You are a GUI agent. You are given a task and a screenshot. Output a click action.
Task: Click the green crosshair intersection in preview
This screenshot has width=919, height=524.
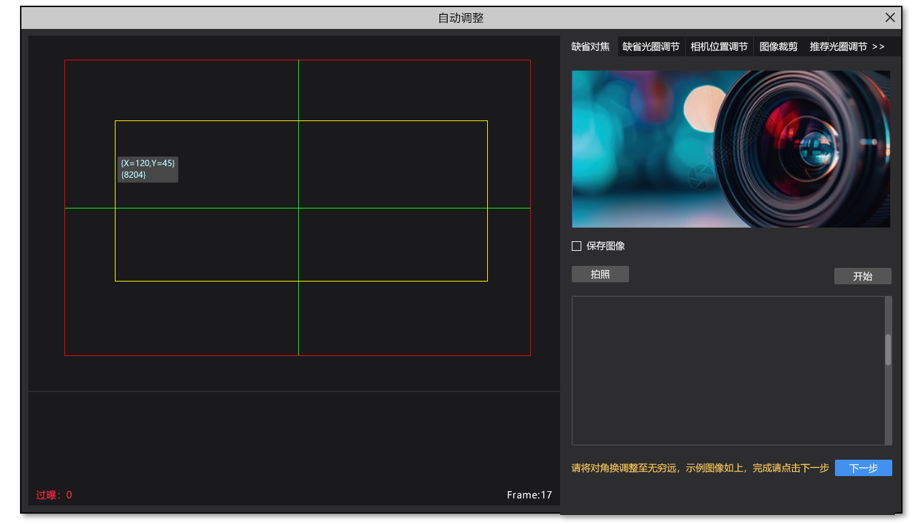click(298, 208)
